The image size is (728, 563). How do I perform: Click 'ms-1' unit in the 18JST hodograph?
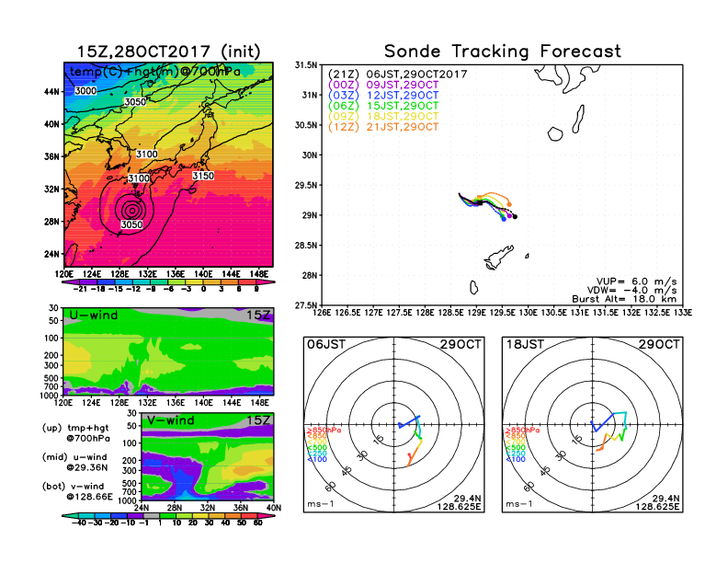pyautogui.click(x=519, y=504)
